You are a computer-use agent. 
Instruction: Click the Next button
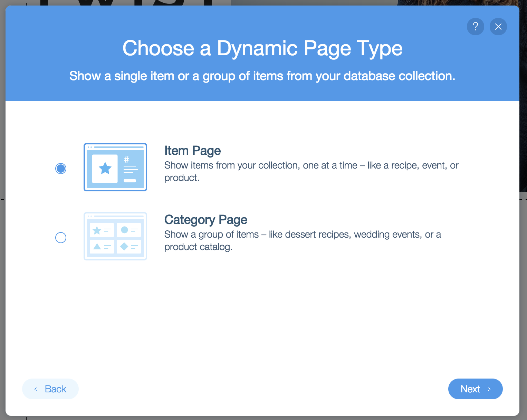pos(475,389)
